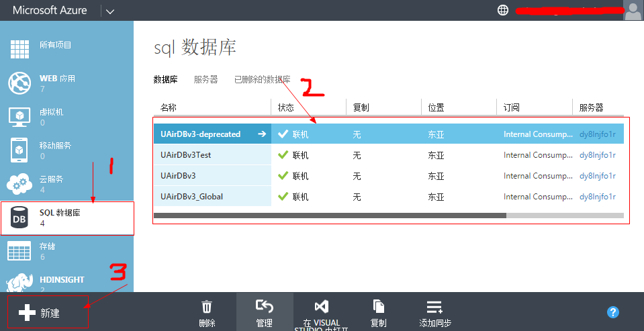644x331 pixels.
Task: Click the globe language icon
Action: click(503, 10)
